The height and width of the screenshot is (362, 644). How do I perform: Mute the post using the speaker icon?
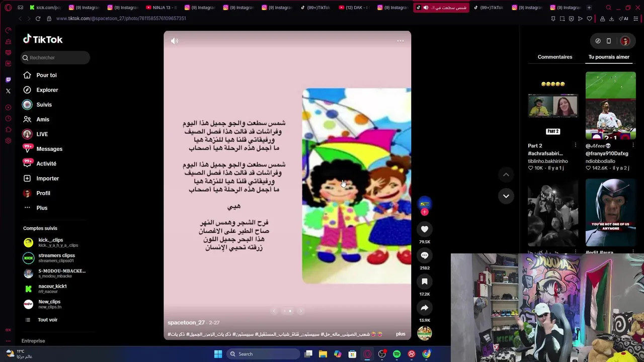click(174, 41)
